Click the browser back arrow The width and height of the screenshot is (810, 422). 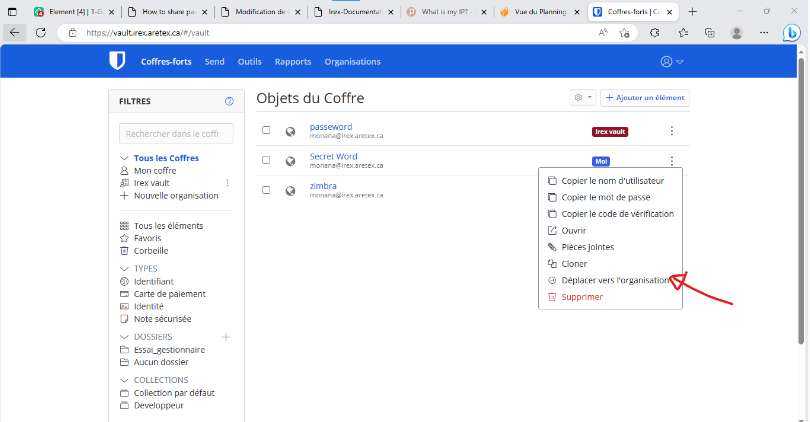point(14,33)
